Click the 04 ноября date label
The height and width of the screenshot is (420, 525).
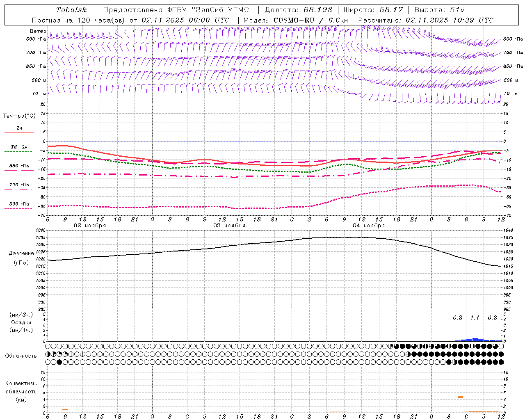(369, 226)
